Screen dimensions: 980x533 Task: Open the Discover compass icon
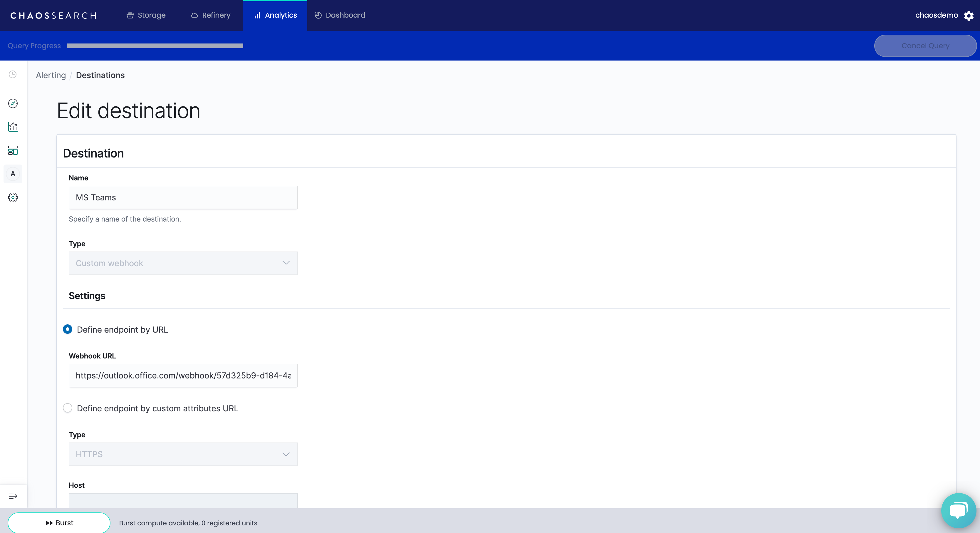[x=13, y=103]
